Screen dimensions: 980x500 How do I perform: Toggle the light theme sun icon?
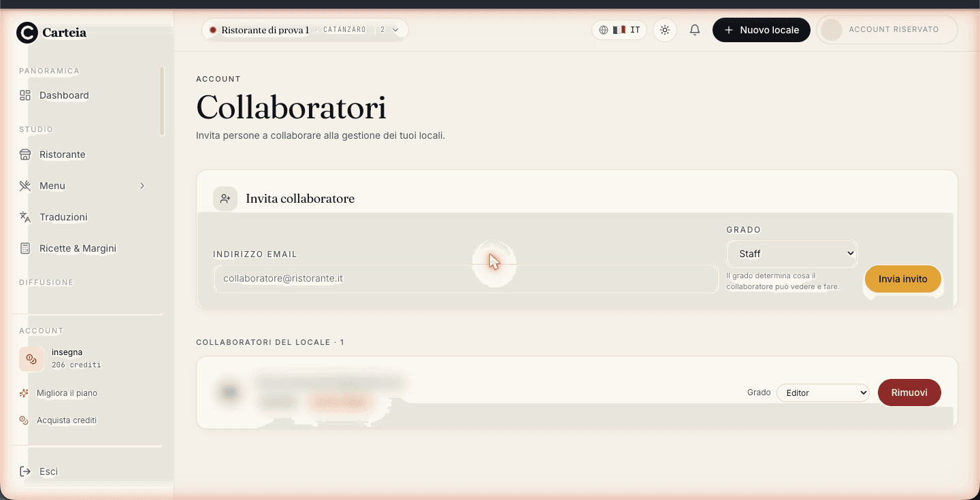665,30
